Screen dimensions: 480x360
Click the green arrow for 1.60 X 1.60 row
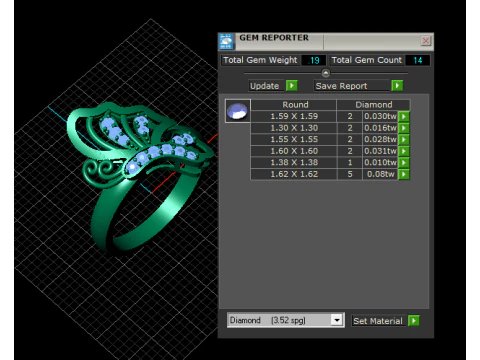coord(404,151)
